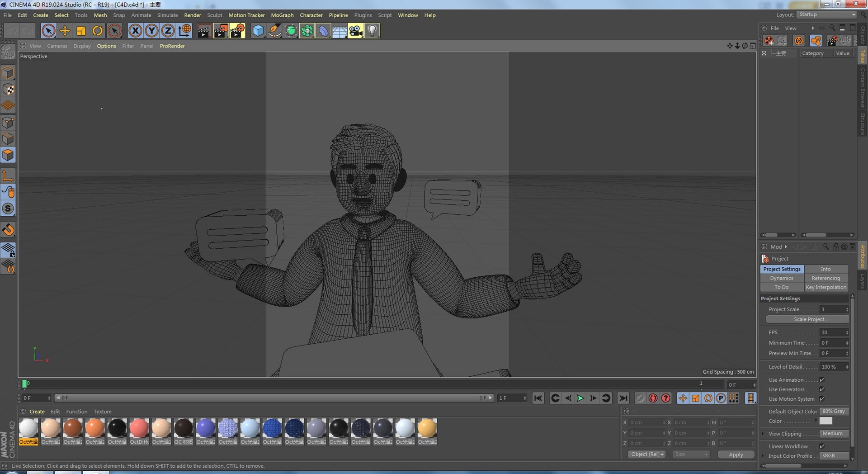This screenshot has height=474, width=868.
Task: Click the Record Active Objects button
Action: 640,398
